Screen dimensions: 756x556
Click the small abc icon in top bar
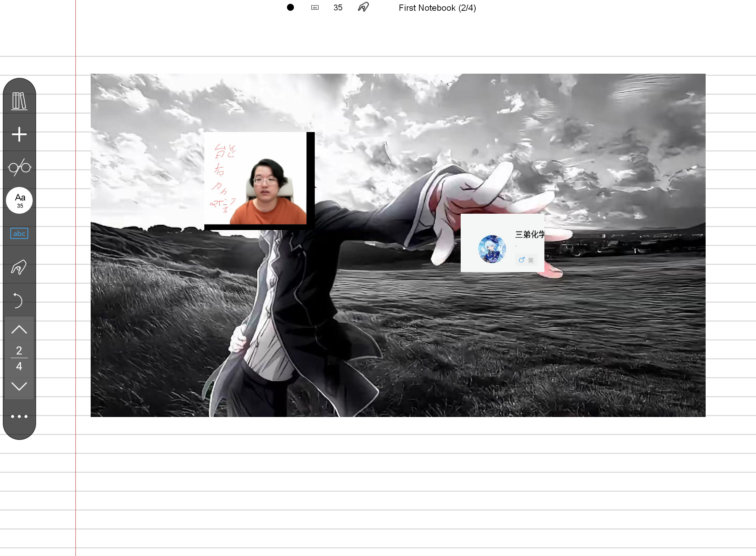pyautogui.click(x=315, y=7)
